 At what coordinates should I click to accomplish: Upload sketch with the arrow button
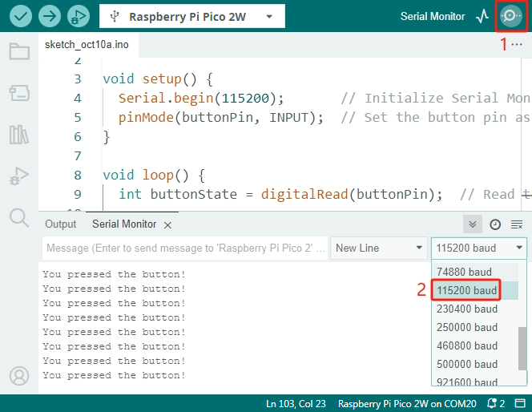[x=50, y=16]
